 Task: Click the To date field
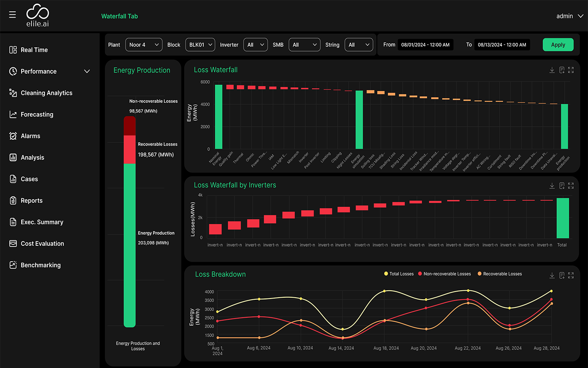[502, 45]
